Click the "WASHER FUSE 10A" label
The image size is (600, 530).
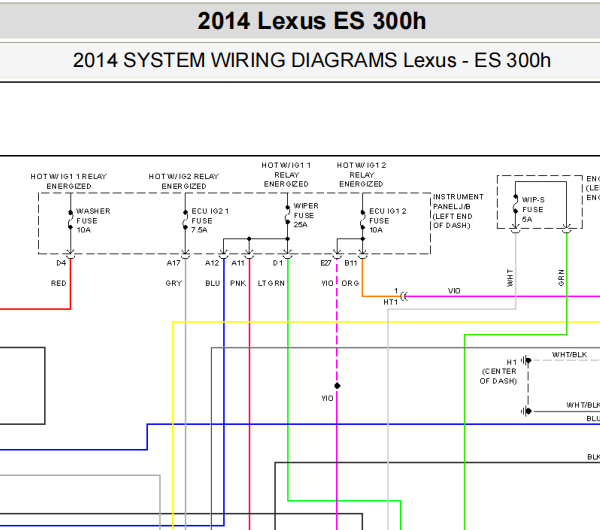coord(93,220)
